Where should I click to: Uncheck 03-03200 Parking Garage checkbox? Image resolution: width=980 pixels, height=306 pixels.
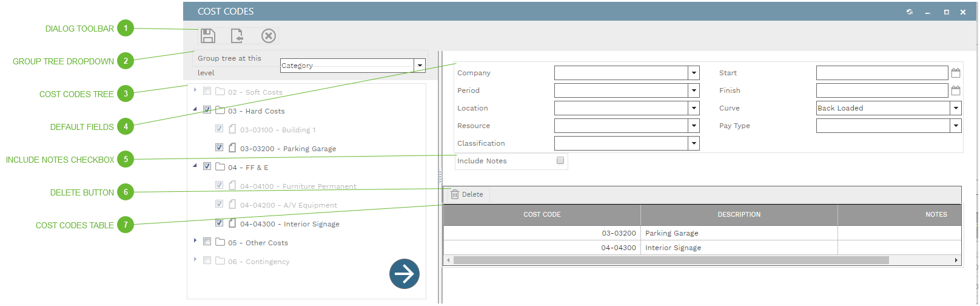219,148
